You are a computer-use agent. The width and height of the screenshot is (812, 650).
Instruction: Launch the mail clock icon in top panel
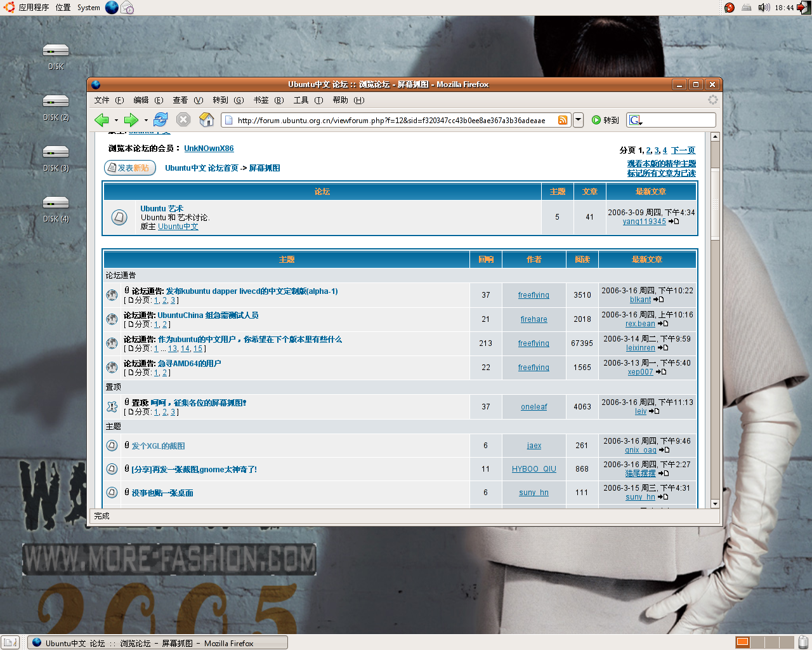(x=128, y=8)
